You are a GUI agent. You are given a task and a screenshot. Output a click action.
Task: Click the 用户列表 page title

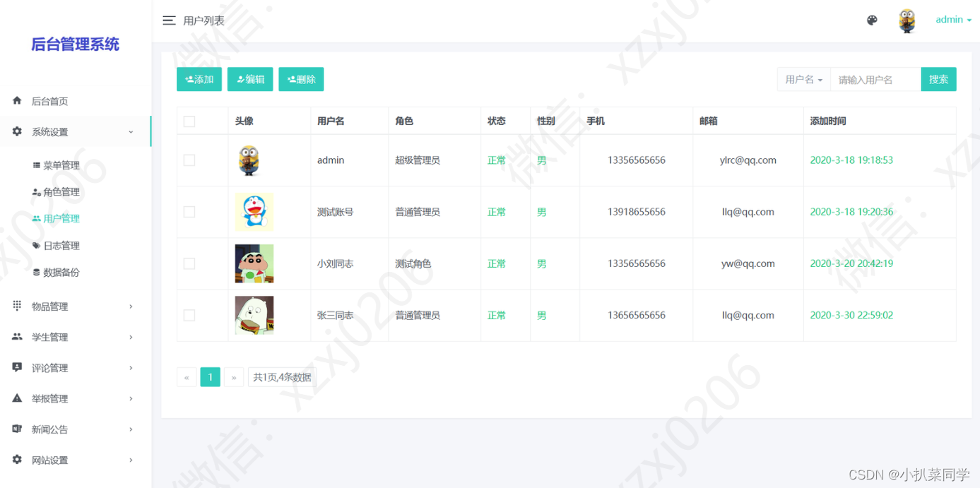[x=203, y=20]
